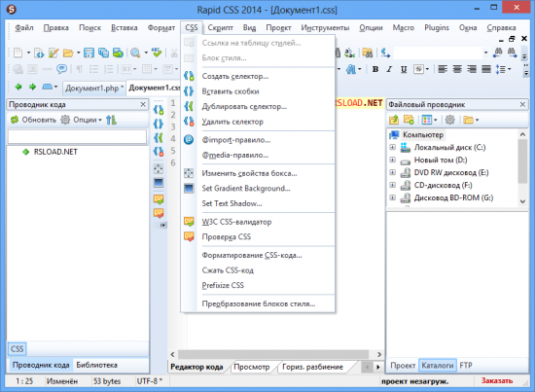Click UTF-8 encoding in status bar
Viewport: 535px width, 392px height.
point(150,381)
